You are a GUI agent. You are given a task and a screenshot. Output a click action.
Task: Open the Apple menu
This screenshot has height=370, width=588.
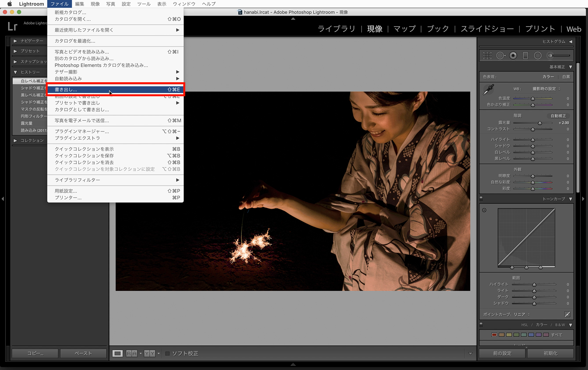point(9,4)
